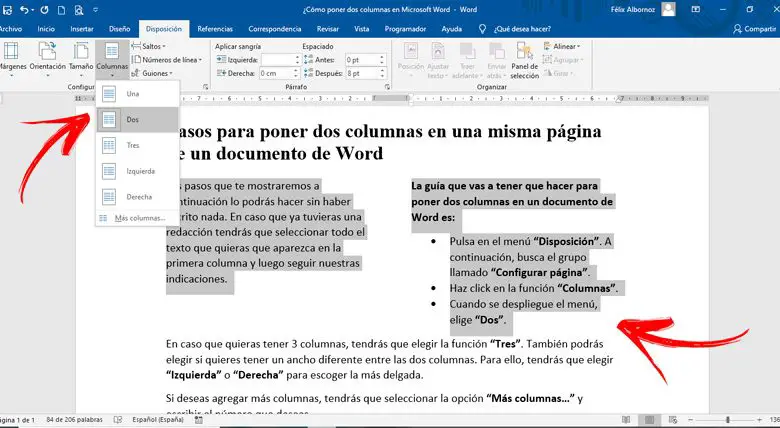Screen dimensions: 780x428
Task: Switch to the Insertar tab
Action: tap(82, 29)
